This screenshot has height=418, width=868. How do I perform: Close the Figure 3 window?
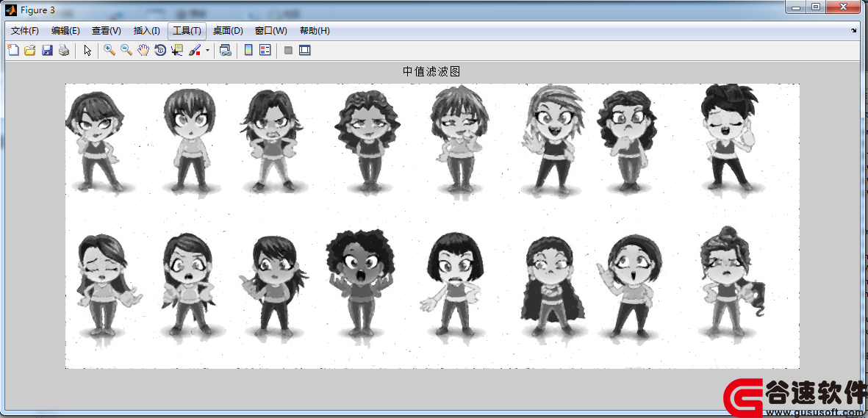click(844, 7)
